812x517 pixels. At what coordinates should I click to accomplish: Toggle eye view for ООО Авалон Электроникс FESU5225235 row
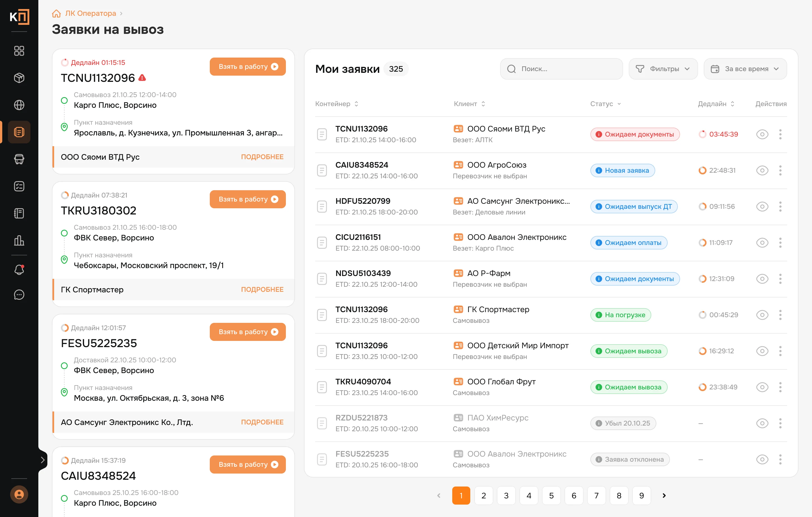coord(762,459)
